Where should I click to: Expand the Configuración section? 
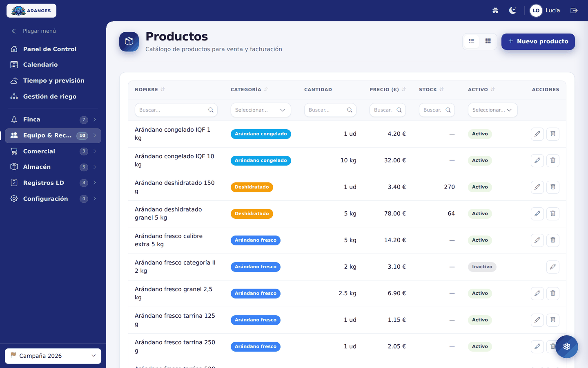(53, 199)
